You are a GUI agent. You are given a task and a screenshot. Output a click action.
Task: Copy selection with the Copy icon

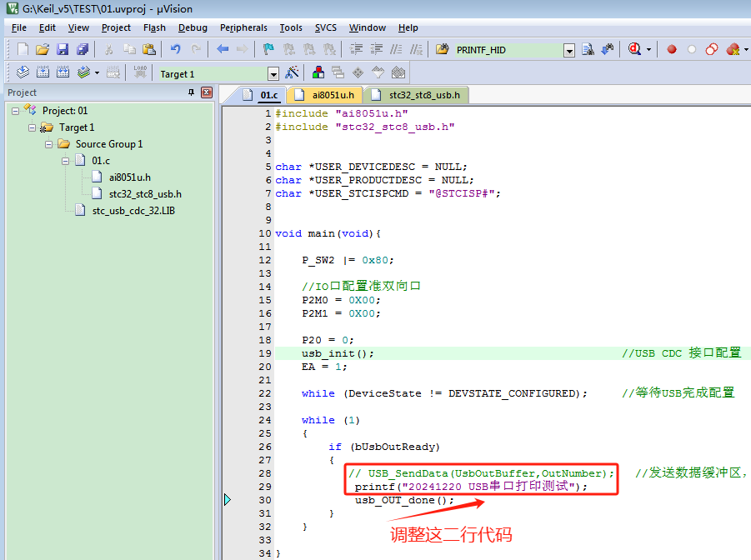pyautogui.click(x=129, y=49)
